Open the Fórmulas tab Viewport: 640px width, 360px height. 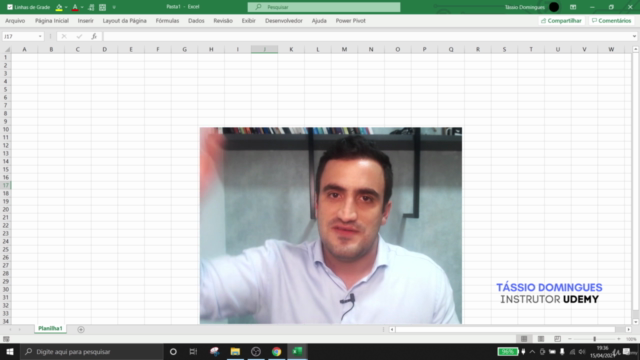coord(167,20)
